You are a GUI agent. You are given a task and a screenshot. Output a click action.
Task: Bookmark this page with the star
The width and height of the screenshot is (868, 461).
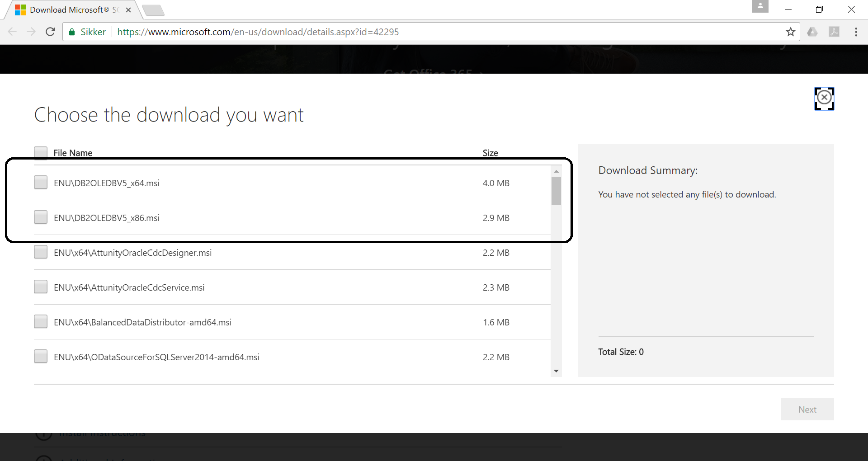point(790,32)
